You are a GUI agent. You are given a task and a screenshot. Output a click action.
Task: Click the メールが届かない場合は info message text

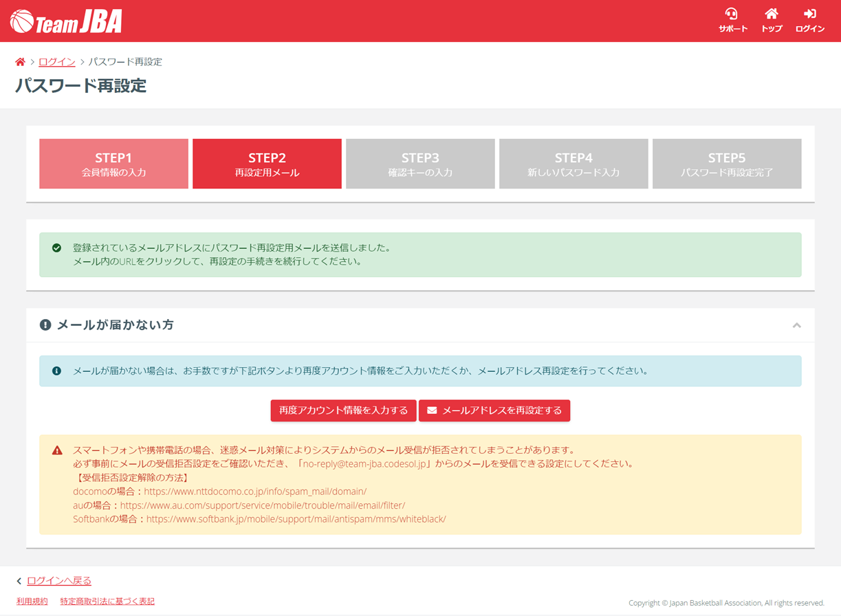360,371
